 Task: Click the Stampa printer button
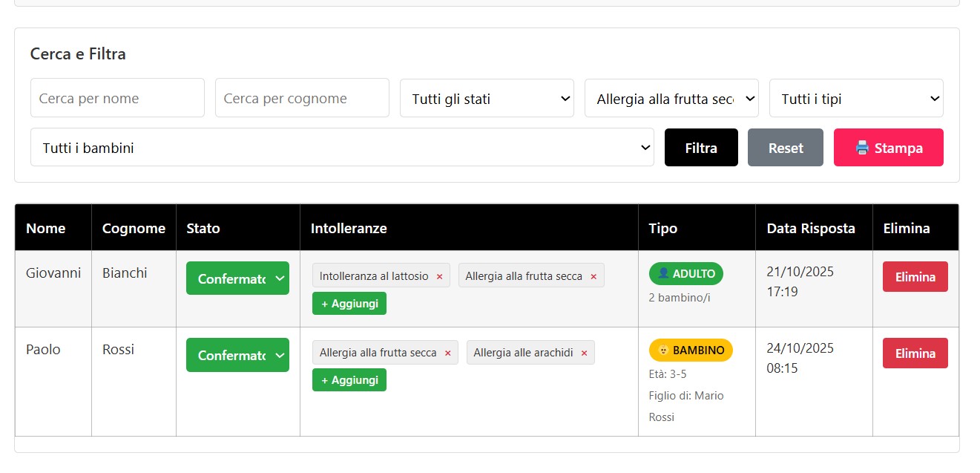click(x=888, y=148)
